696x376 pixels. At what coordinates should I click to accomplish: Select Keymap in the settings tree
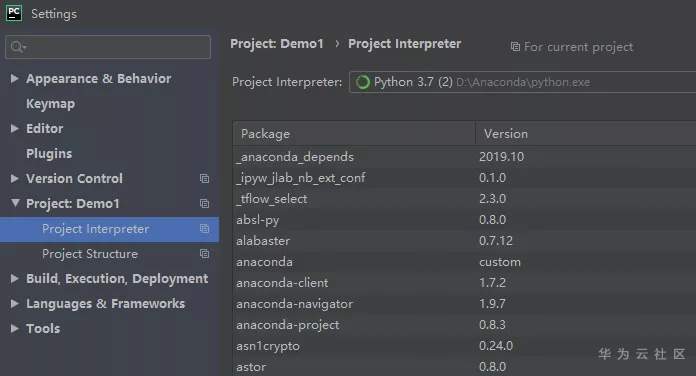(x=50, y=104)
